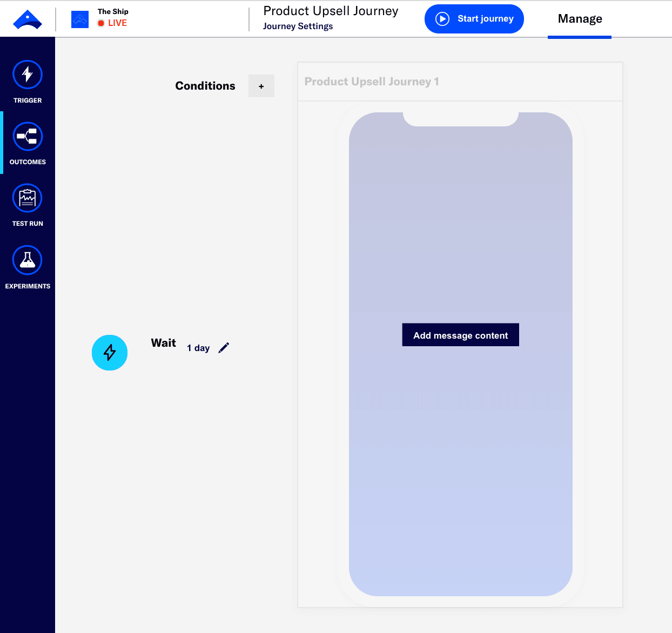Click play icon in Start journey

pos(442,19)
